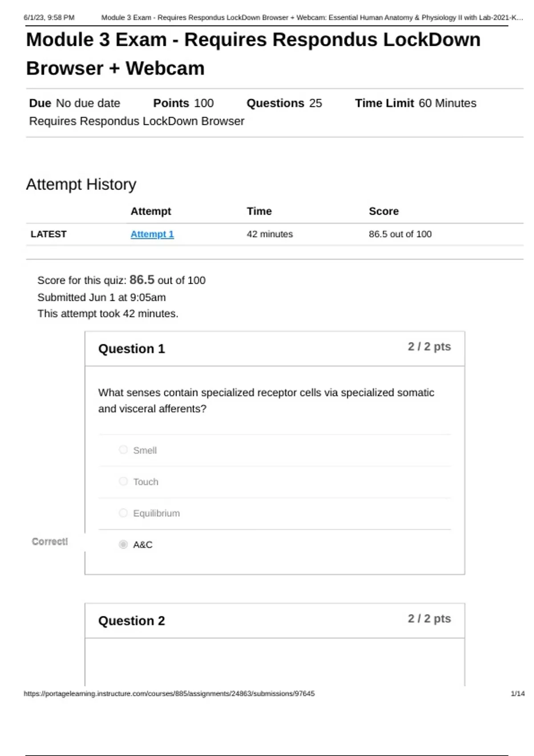Viewport: 534px width, 756px height.
Task: Pick the A&C radio option
Action: tap(123, 544)
